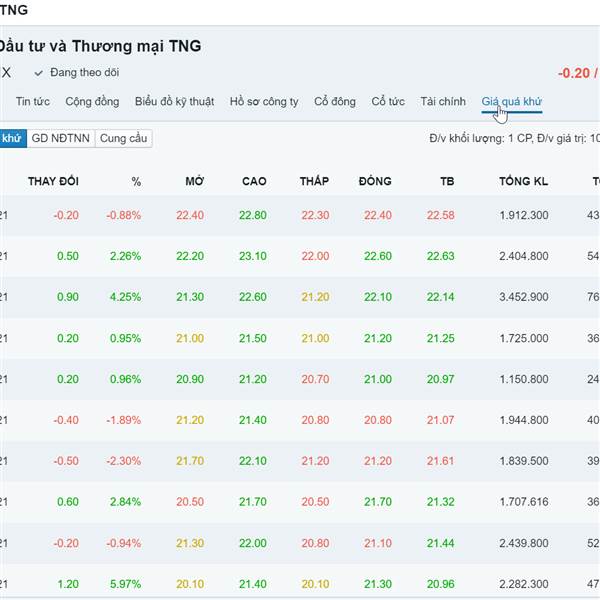Switch to the Cộng đồng tab

click(x=92, y=101)
